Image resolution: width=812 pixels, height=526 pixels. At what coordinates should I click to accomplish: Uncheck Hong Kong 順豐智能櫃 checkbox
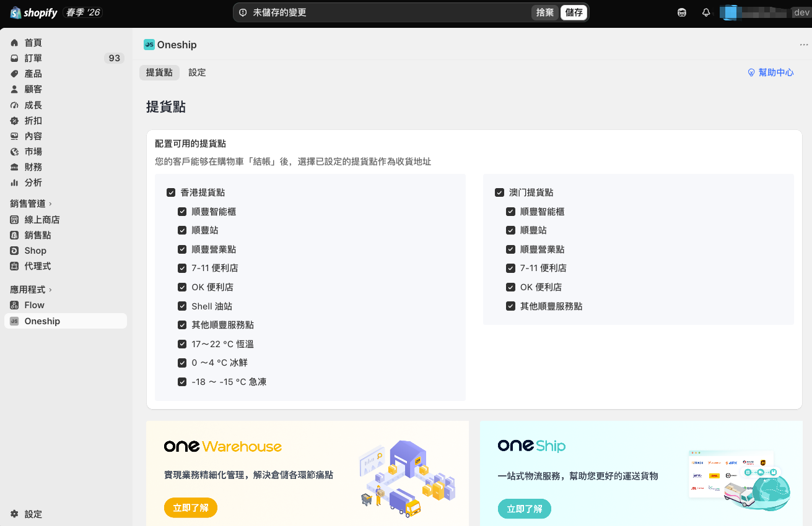pos(182,212)
